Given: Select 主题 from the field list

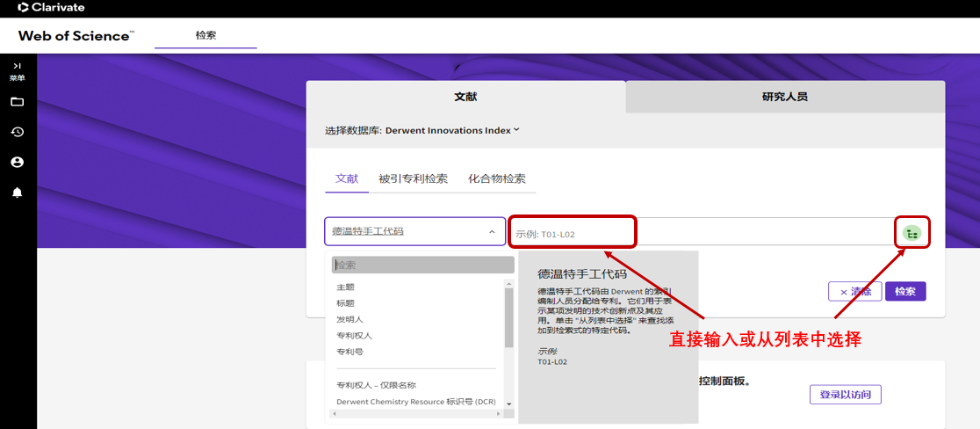Looking at the screenshot, I should [x=345, y=287].
